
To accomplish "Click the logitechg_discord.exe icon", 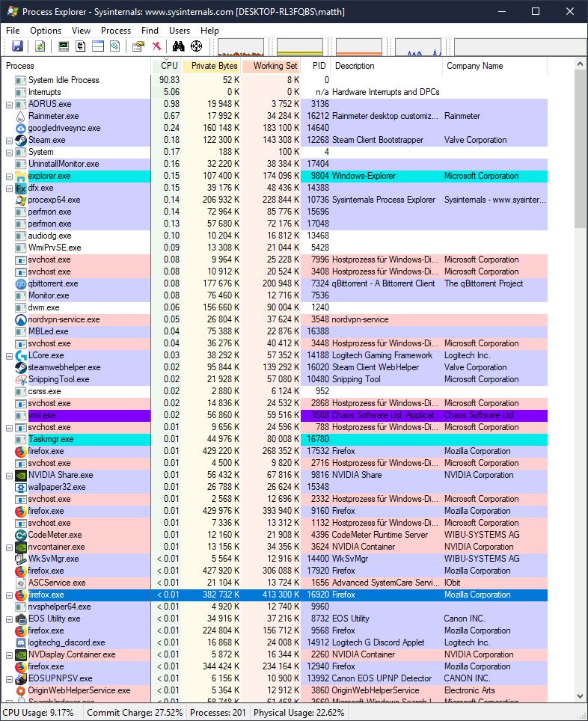I will [x=20, y=642].
